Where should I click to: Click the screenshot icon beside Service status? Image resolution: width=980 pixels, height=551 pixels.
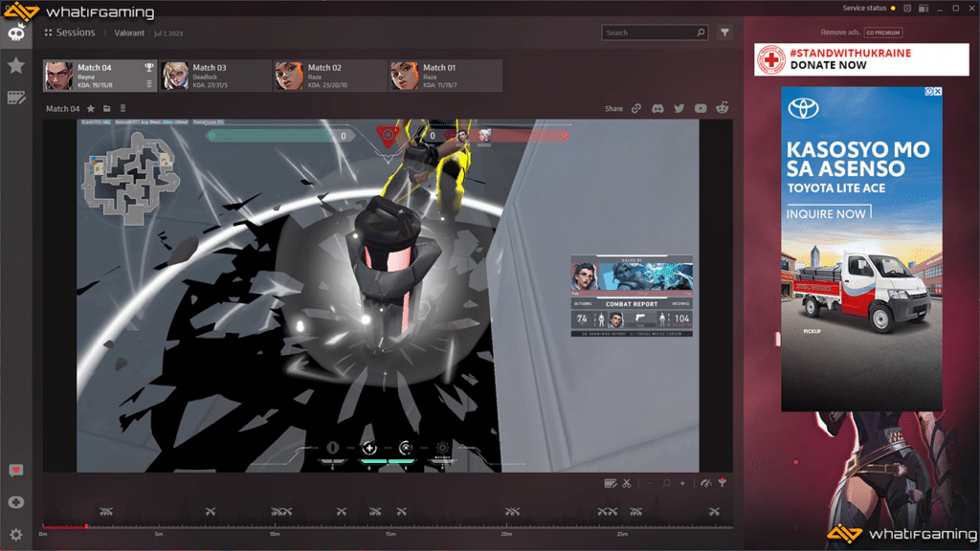pos(907,8)
